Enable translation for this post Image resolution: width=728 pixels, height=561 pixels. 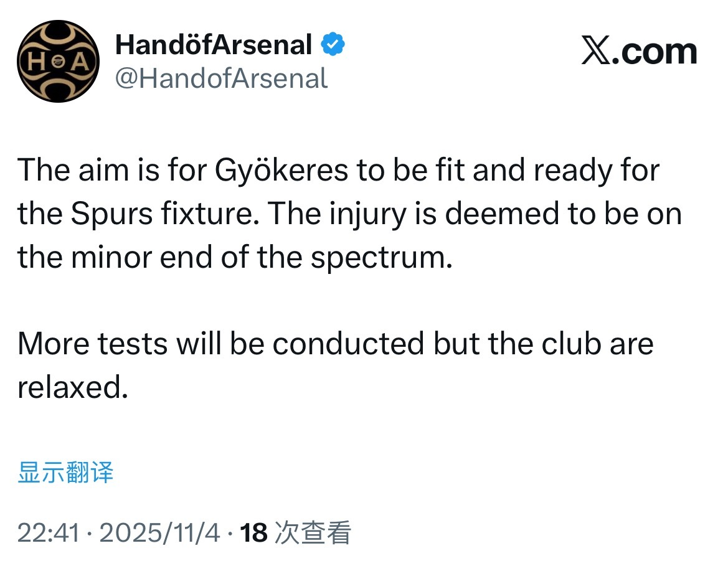coord(65,473)
